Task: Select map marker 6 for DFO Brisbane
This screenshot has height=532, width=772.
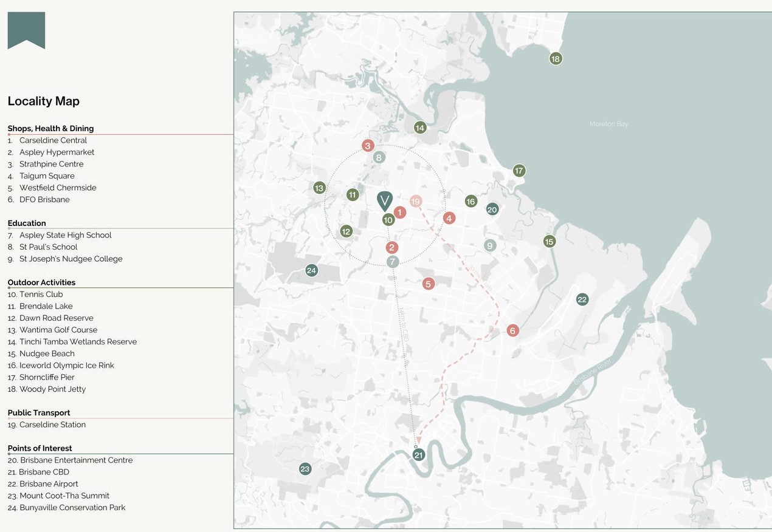Action: (512, 330)
